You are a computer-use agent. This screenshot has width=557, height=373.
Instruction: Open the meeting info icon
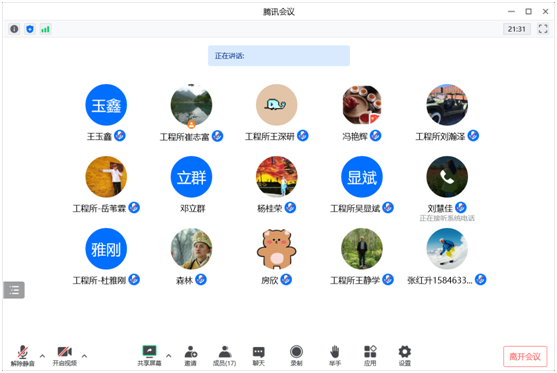(x=14, y=29)
